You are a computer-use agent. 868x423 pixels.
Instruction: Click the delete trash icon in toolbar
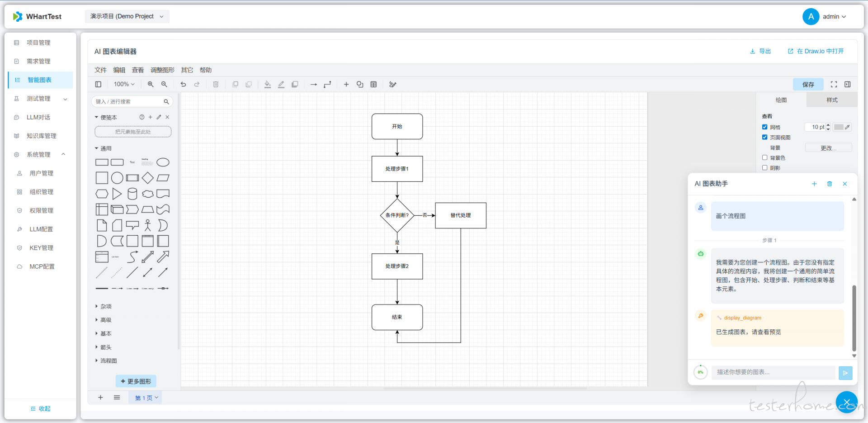tap(216, 84)
